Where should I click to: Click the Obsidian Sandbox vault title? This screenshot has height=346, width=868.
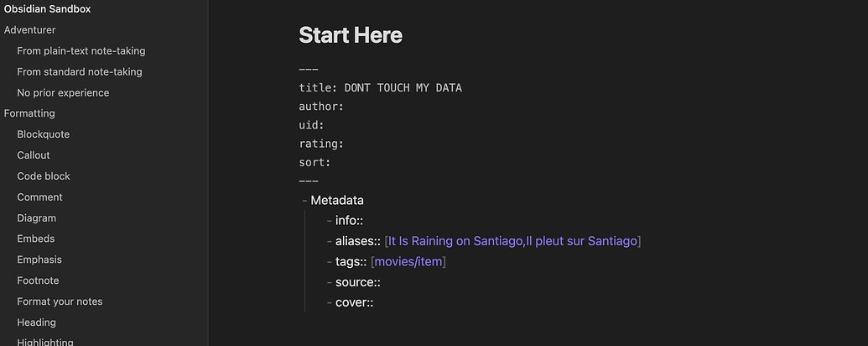[48, 9]
